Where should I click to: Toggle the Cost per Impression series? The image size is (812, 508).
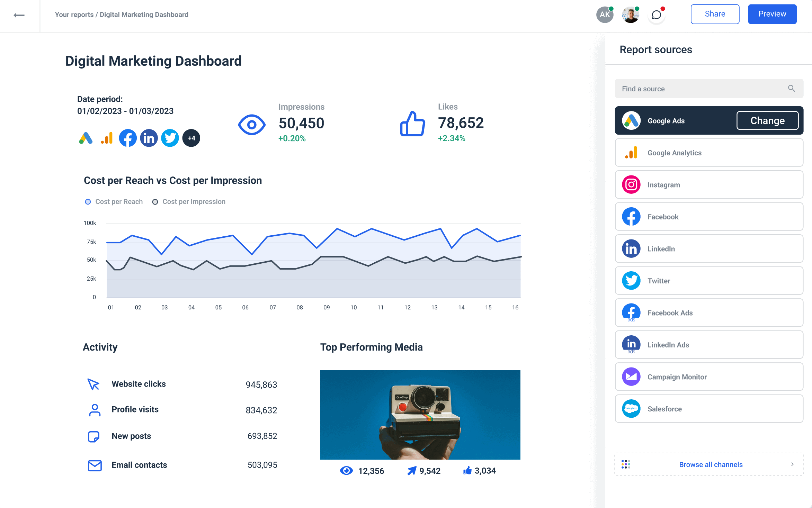155,201
